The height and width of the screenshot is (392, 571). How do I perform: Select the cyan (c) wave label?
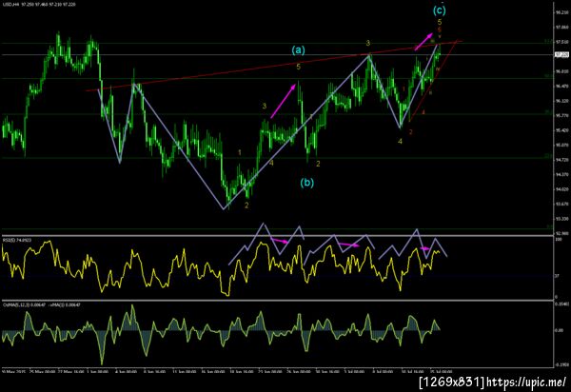[x=439, y=10]
